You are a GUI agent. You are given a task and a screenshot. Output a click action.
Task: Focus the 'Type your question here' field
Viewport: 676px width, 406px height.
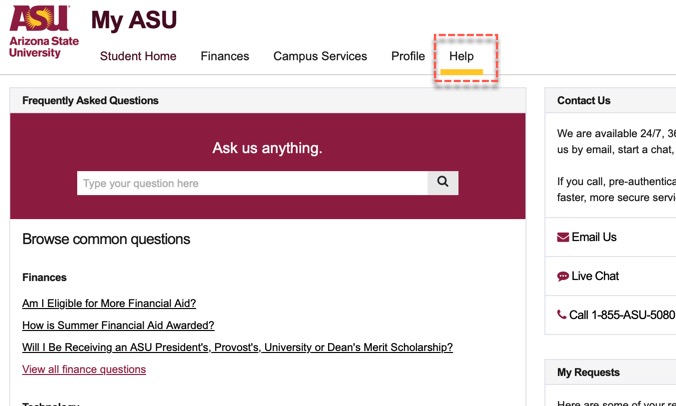(252, 183)
